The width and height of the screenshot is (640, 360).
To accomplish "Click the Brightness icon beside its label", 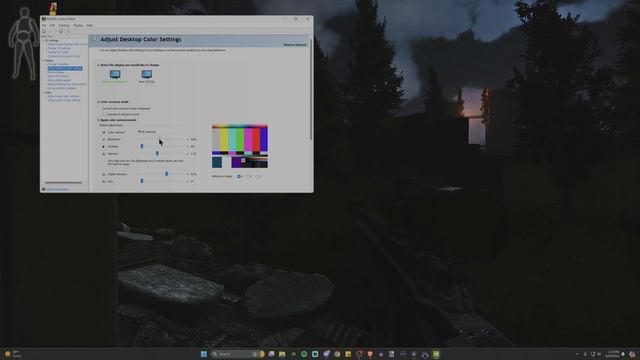I will tap(104, 139).
